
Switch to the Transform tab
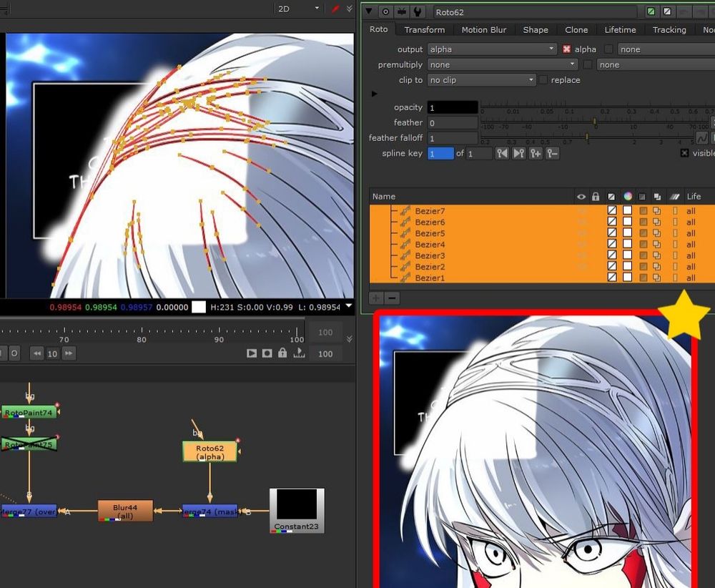[x=424, y=29]
